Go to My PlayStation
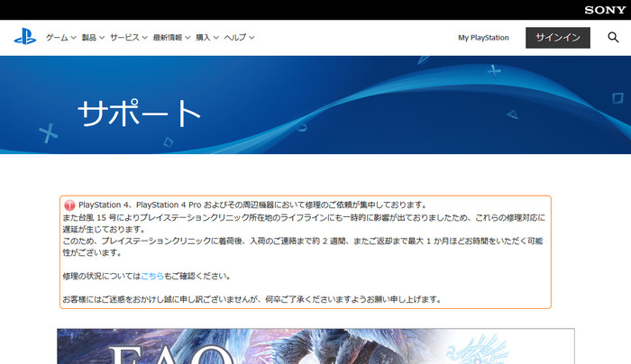 (483, 38)
